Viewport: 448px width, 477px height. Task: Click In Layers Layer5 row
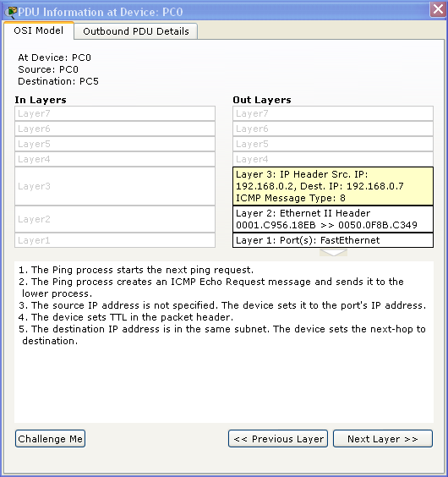point(115,144)
